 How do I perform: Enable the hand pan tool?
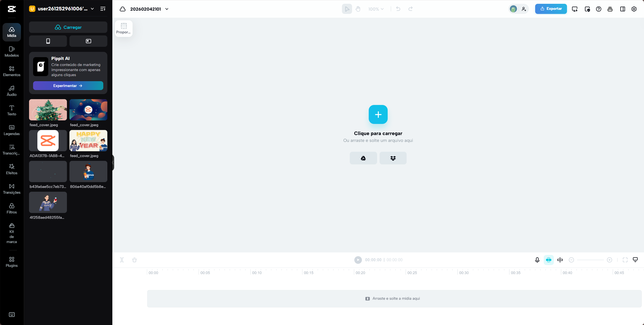coord(358,9)
